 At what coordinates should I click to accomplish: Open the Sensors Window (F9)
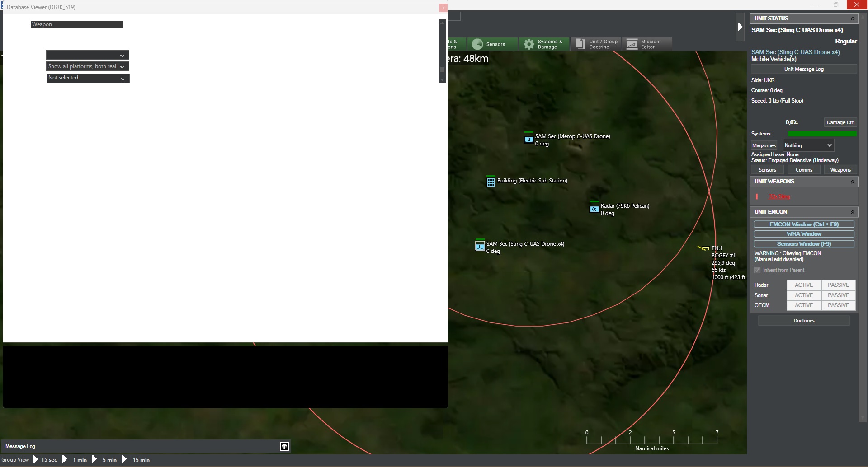[804, 244]
